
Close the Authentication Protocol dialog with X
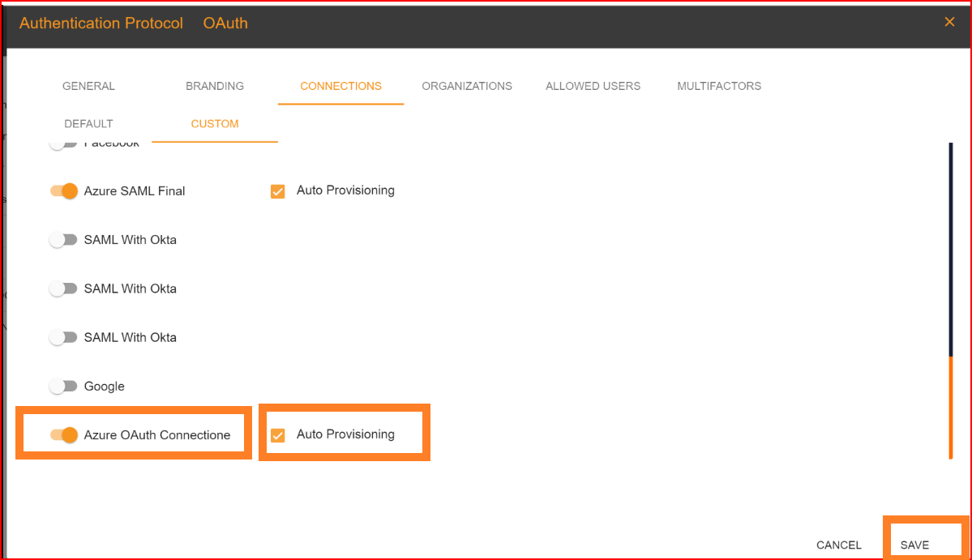tap(949, 23)
